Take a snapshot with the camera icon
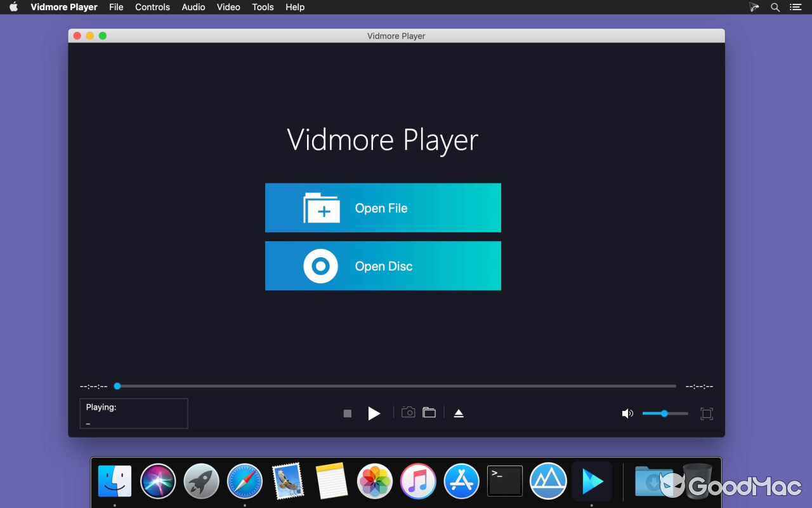The width and height of the screenshot is (812, 508). pyautogui.click(x=408, y=412)
